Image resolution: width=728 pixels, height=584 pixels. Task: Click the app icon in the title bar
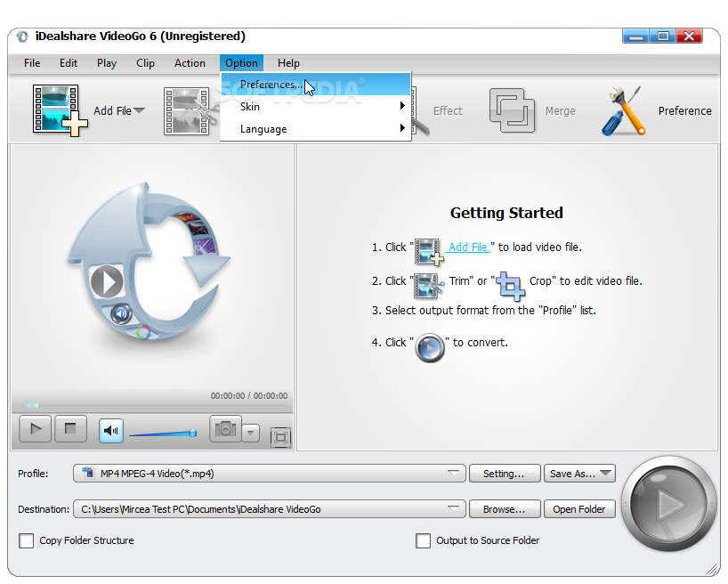[22, 36]
